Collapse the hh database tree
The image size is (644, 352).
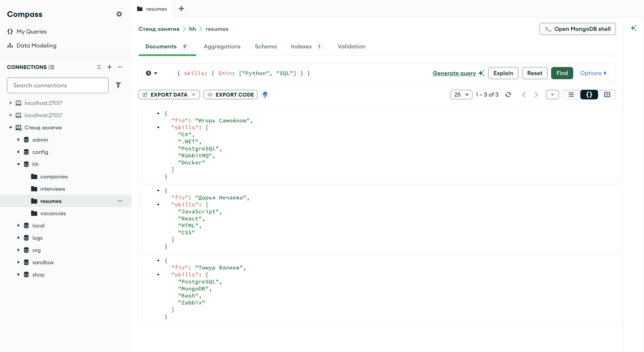click(x=18, y=164)
